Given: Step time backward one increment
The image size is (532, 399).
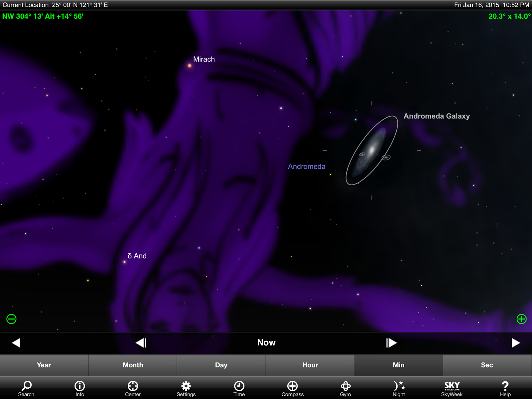Looking at the screenshot, I should [141, 343].
